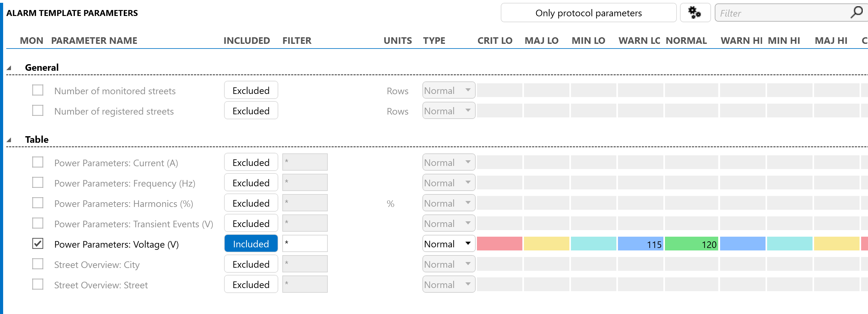Select Number of monitored streets label
The image size is (868, 314).
[x=115, y=91]
